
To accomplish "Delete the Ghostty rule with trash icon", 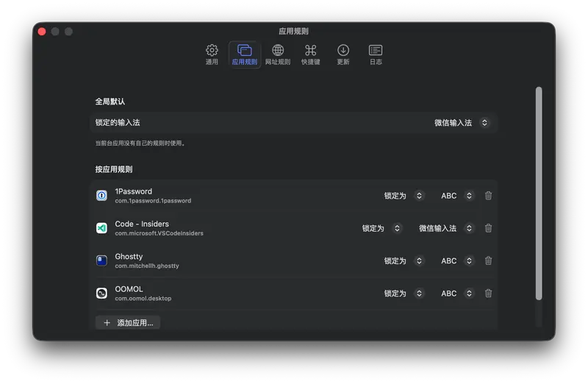I will point(488,261).
